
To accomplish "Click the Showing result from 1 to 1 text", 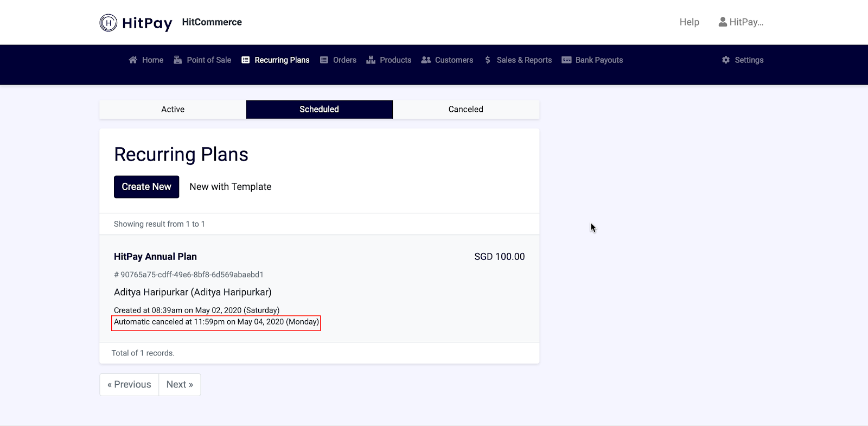I will pyautogui.click(x=159, y=224).
